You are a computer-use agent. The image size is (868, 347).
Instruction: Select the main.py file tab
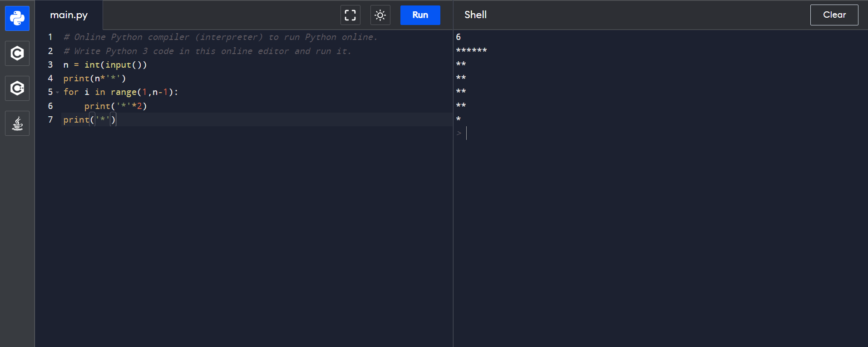click(69, 15)
